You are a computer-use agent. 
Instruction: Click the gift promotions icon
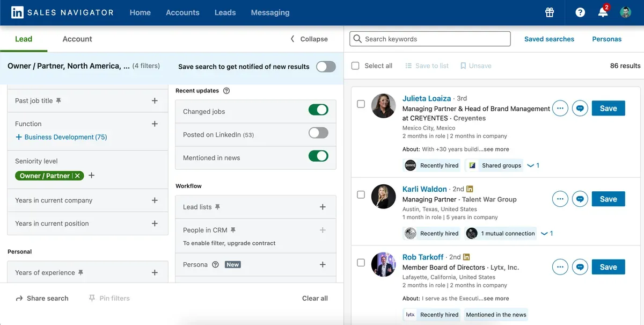coord(549,12)
